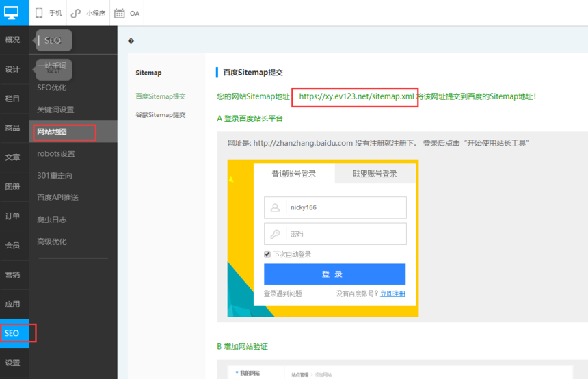Open robots设置 in the SEO submenu
Image resolution: width=588 pixels, height=379 pixels.
click(x=56, y=154)
